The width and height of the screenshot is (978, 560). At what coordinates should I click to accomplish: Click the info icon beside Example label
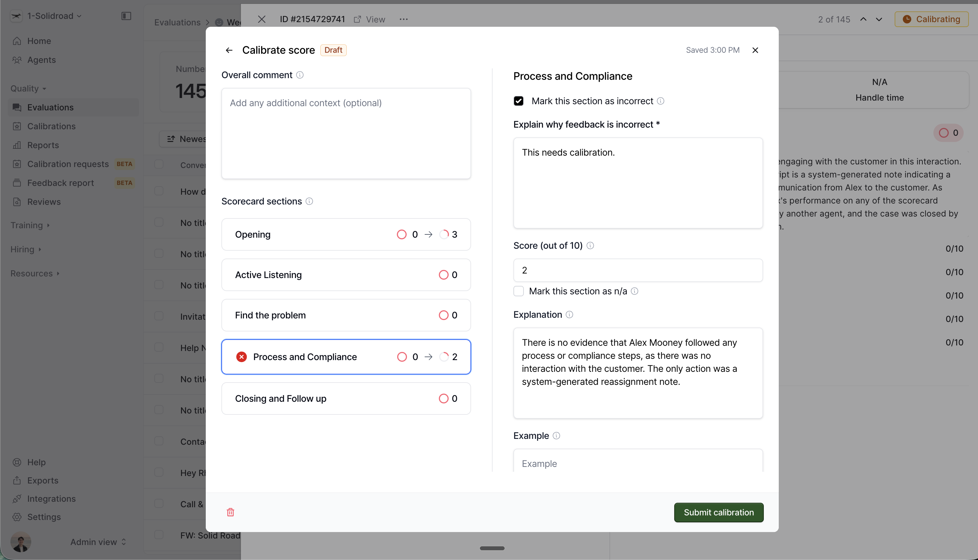click(x=556, y=436)
